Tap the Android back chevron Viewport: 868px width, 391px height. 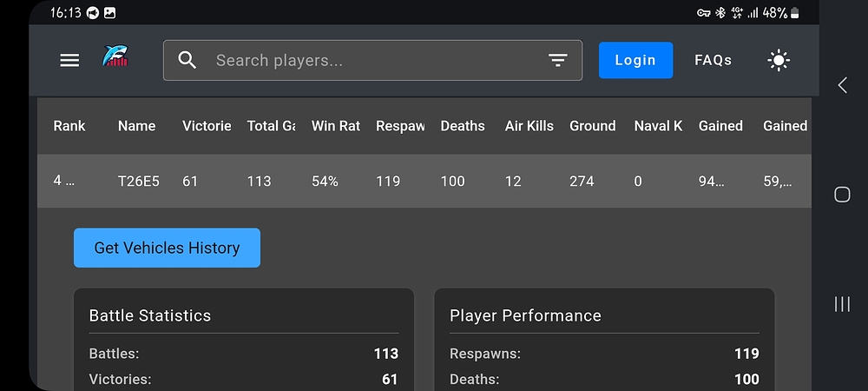[842, 84]
